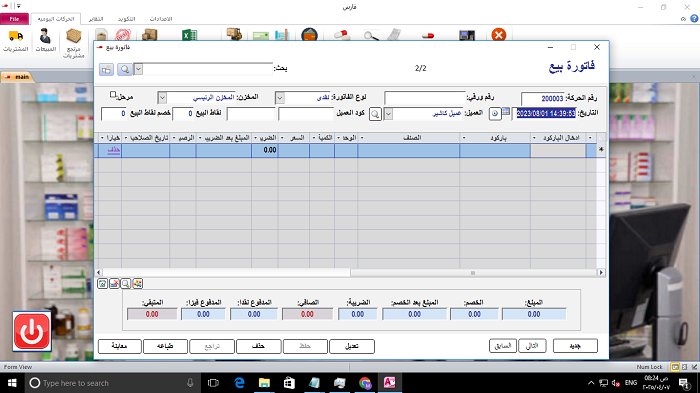Click the green Excel export icon in ribbon

pos(189,35)
